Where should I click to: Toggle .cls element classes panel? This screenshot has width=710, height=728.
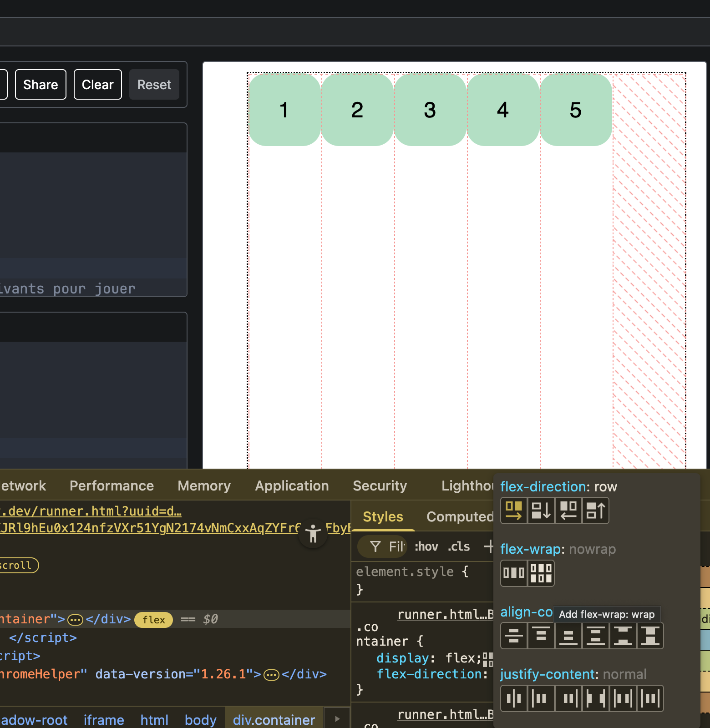(x=459, y=546)
